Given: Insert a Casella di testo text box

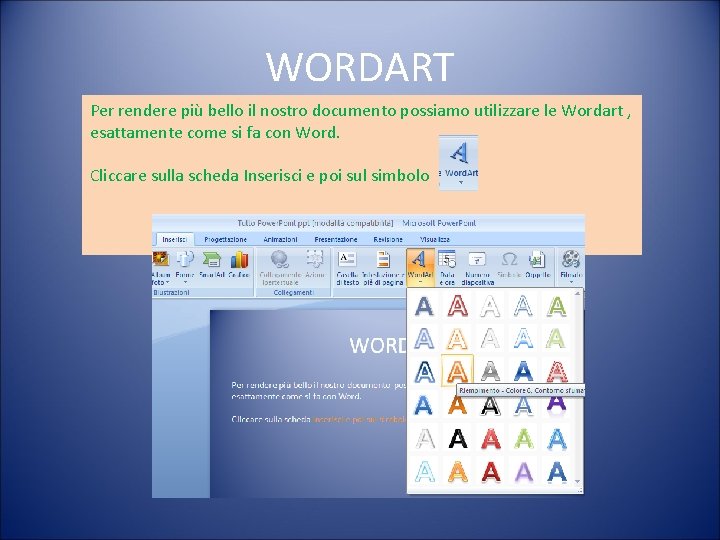Looking at the screenshot, I should (347, 268).
